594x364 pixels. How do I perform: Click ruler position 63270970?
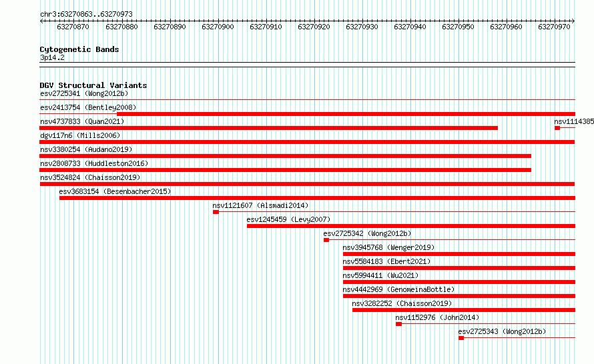554,27
